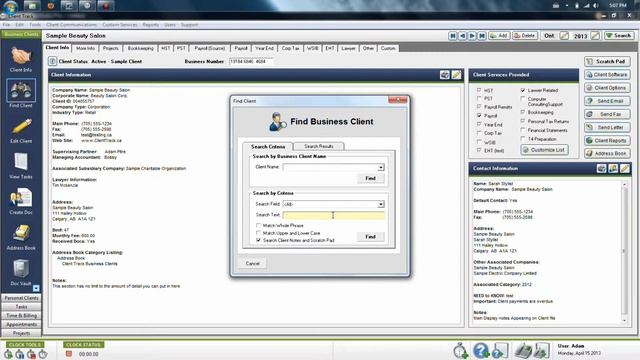Image resolution: width=640 pixels, height=360 pixels.
Task: Toggle the T4 Preparation checkbox
Action: tap(523, 139)
